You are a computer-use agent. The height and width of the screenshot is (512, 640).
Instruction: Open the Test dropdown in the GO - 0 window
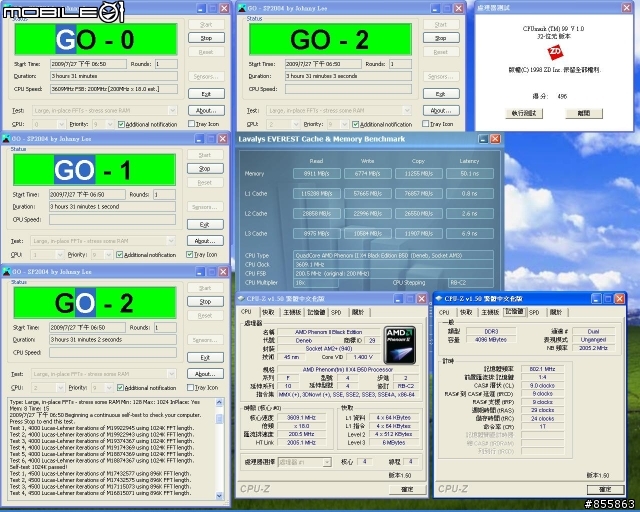(172, 111)
